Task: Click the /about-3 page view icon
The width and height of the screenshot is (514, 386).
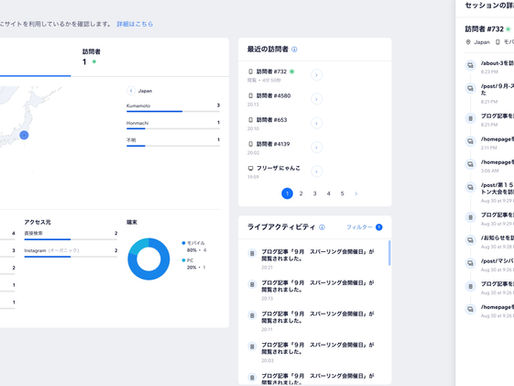Action: click(x=470, y=65)
